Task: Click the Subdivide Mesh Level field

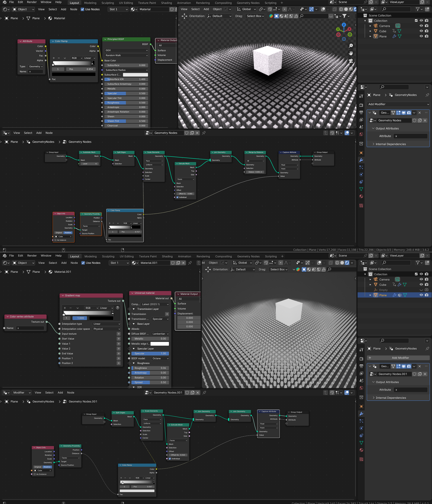Action: coord(89,164)
